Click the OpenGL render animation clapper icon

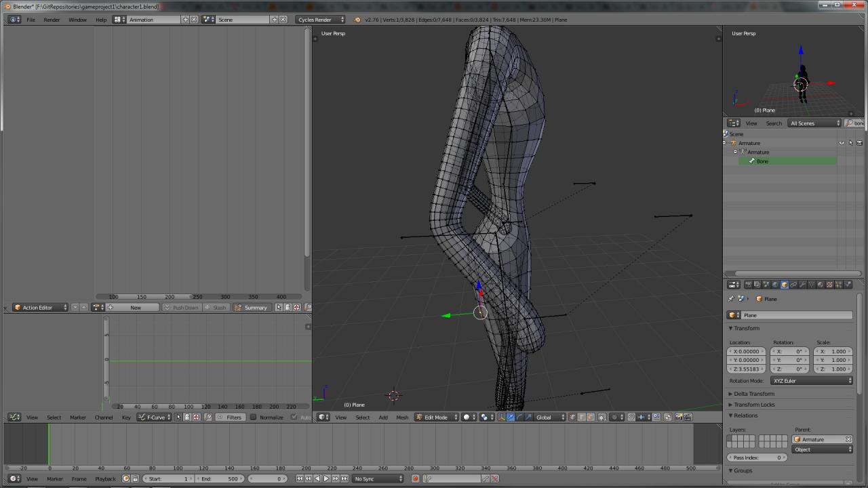click(688, 417)
